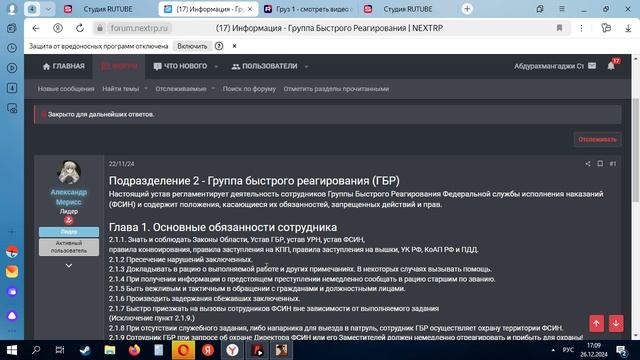Go to the ГЛАВНАЯ forum tab
640x360 pixels.
tap(64, 66)
